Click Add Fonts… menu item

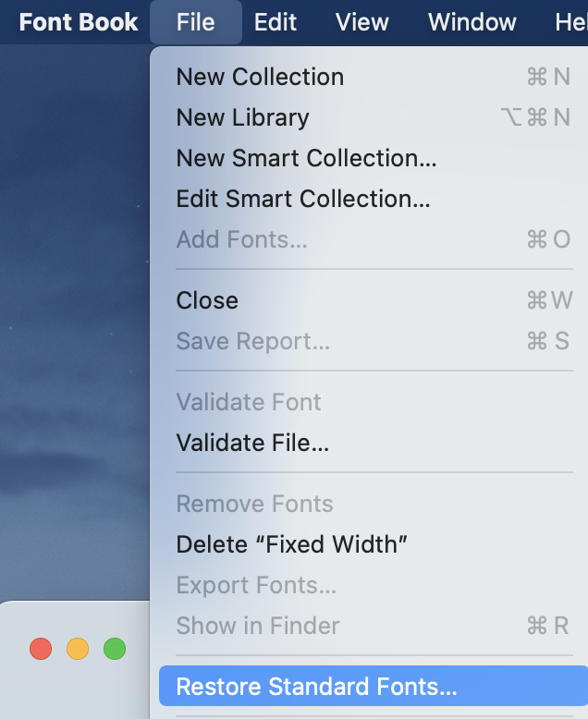tap(241, 239)
